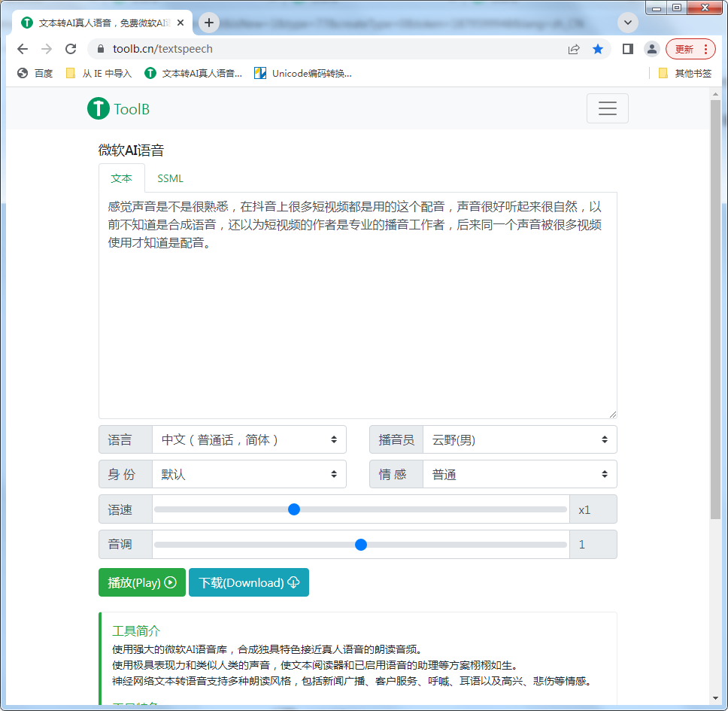This screenshot has width=728, height=711.
Task: Open the 从 IE 中导入 bookmark folder
Action: tap(99, 73)
